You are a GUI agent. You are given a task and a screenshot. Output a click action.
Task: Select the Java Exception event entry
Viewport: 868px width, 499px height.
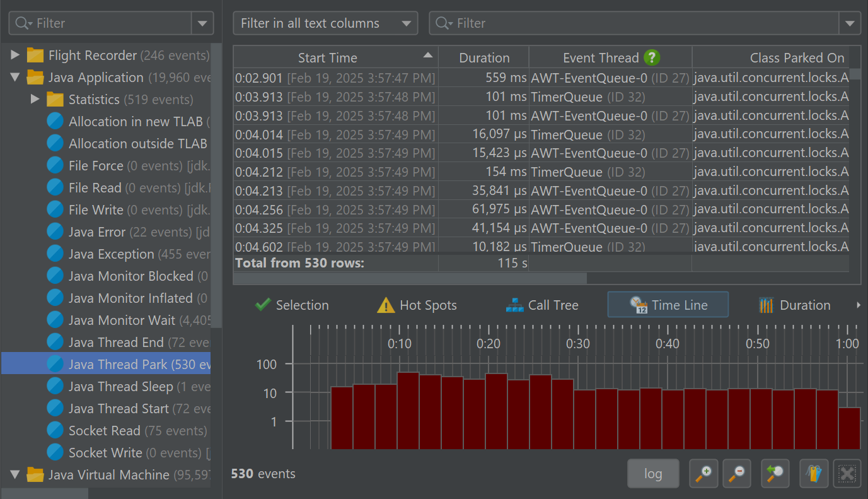(x=111, y=254)
